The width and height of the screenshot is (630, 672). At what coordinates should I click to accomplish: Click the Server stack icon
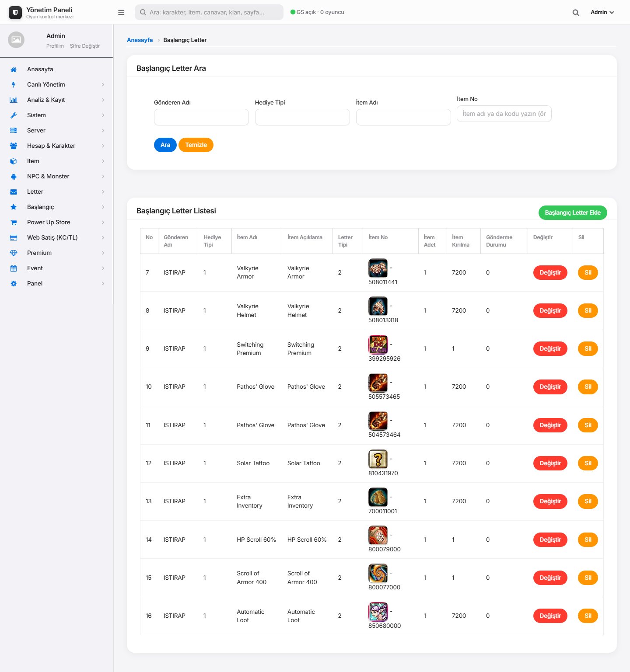pos(14,131)
